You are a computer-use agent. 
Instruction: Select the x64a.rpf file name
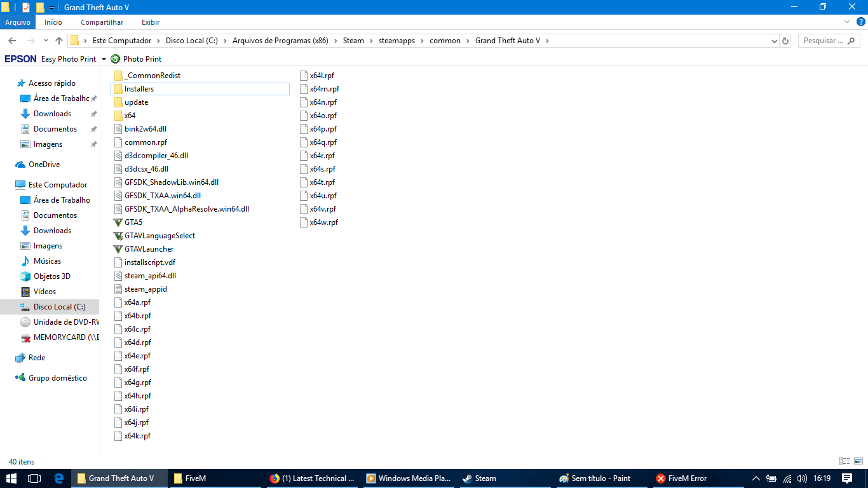(x=138, y=302)
